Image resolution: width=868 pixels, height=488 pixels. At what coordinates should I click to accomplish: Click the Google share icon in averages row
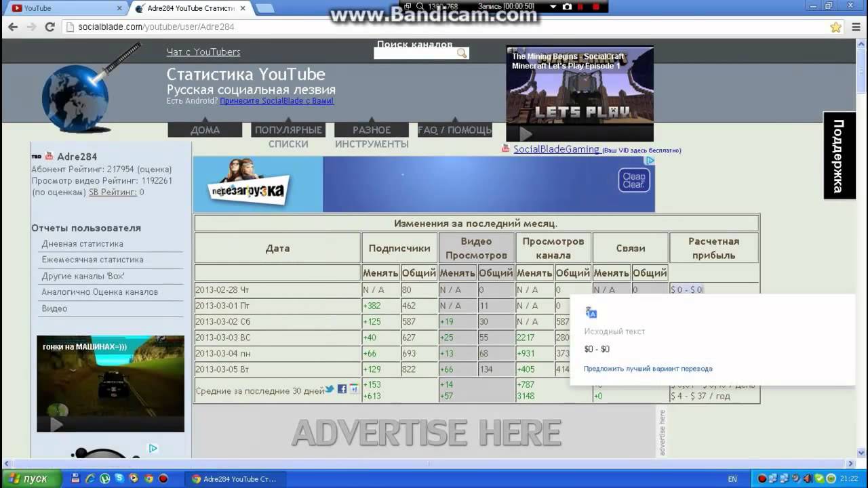point(354,389)
